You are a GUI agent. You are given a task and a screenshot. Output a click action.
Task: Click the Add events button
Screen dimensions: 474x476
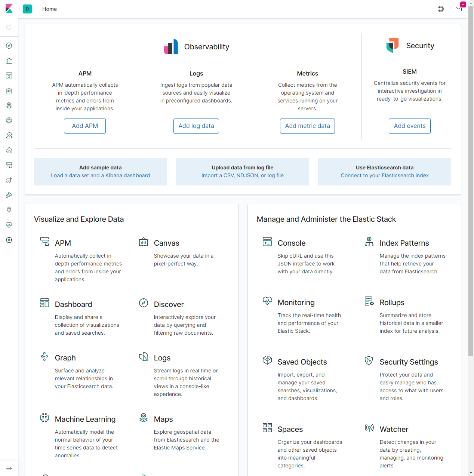410,126
